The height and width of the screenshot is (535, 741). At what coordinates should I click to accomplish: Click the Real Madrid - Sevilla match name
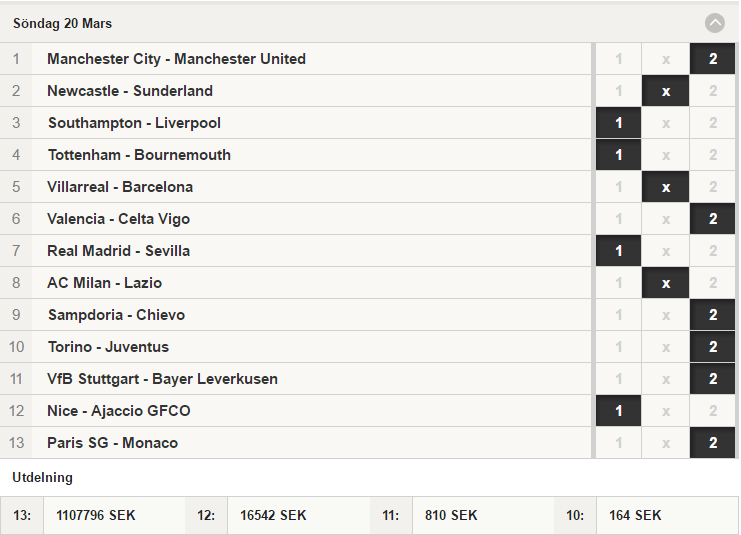[x=119, y=251]
